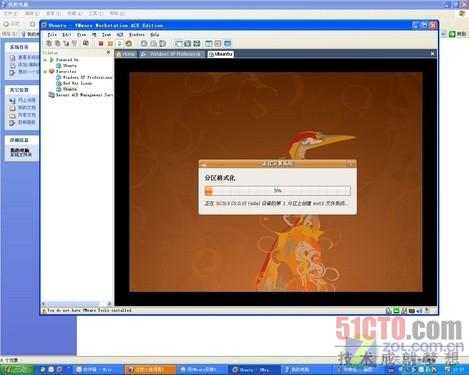
Task: Collapse the Powered On tree group
Action: pos(45,60)
